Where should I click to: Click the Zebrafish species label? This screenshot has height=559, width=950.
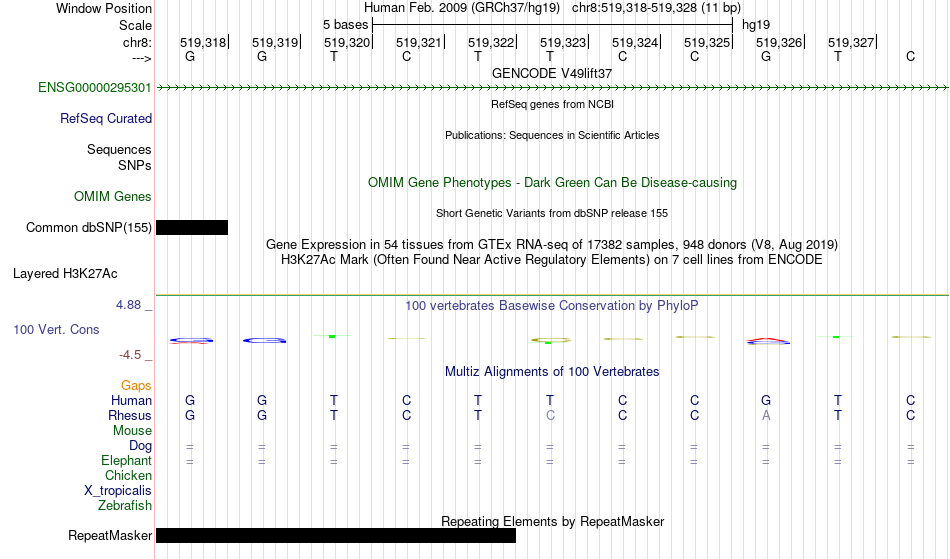tap(125, 505)
